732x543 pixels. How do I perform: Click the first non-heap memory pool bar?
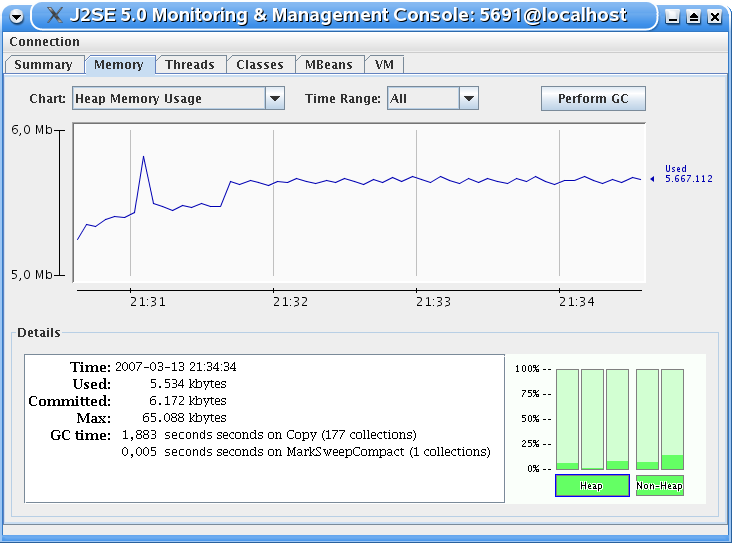pyautogui.click(x=648, y=419)
